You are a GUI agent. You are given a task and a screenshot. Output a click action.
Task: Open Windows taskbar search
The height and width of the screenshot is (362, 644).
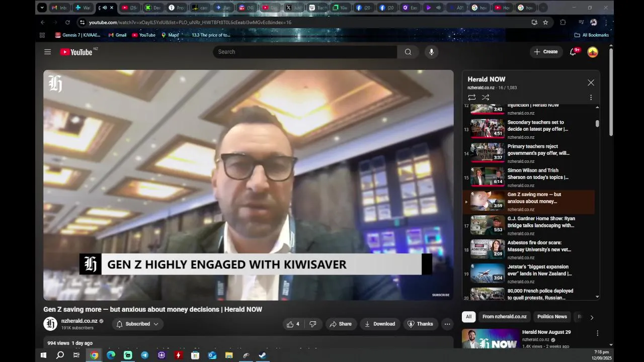pos(60,355)
